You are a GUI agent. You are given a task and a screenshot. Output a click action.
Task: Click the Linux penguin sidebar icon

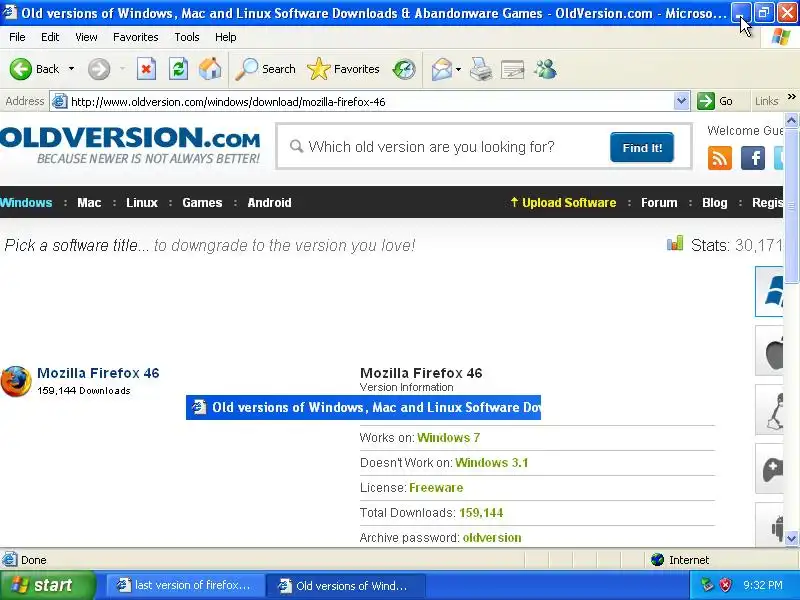(x=769, y=410)
